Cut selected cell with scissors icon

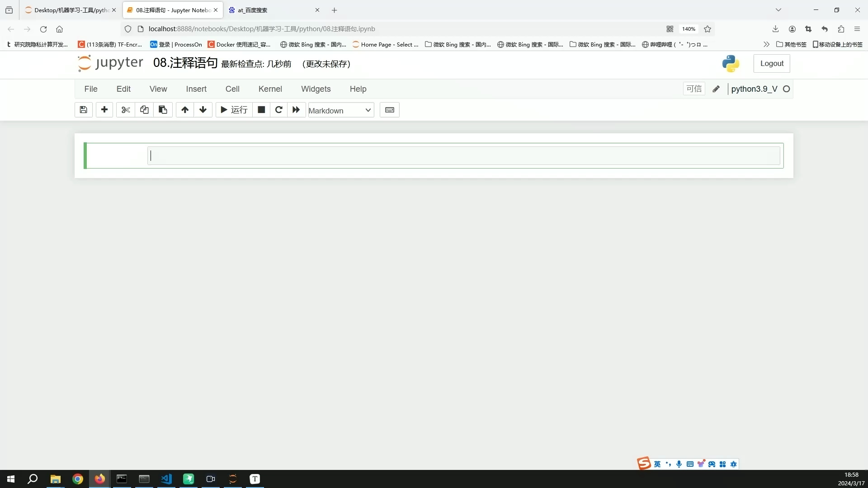coord(126,110)
